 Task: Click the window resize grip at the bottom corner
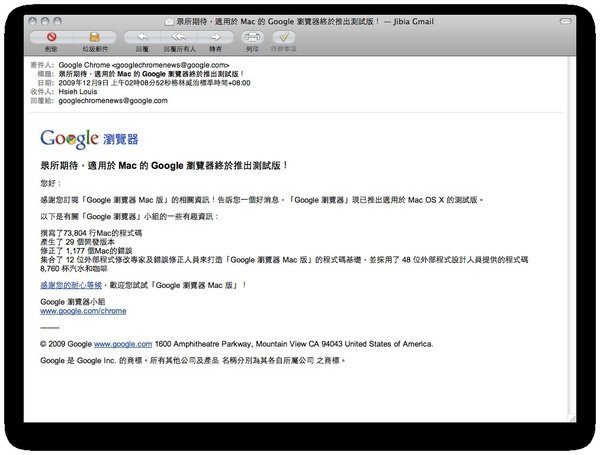(572, 419)
